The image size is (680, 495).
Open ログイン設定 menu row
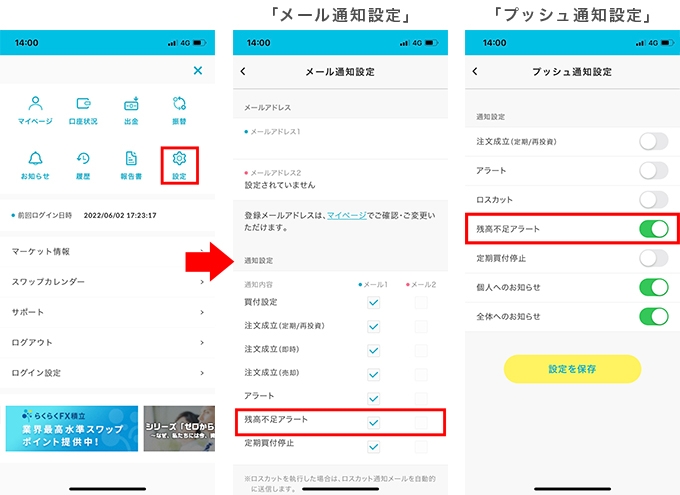click(107, 372)
